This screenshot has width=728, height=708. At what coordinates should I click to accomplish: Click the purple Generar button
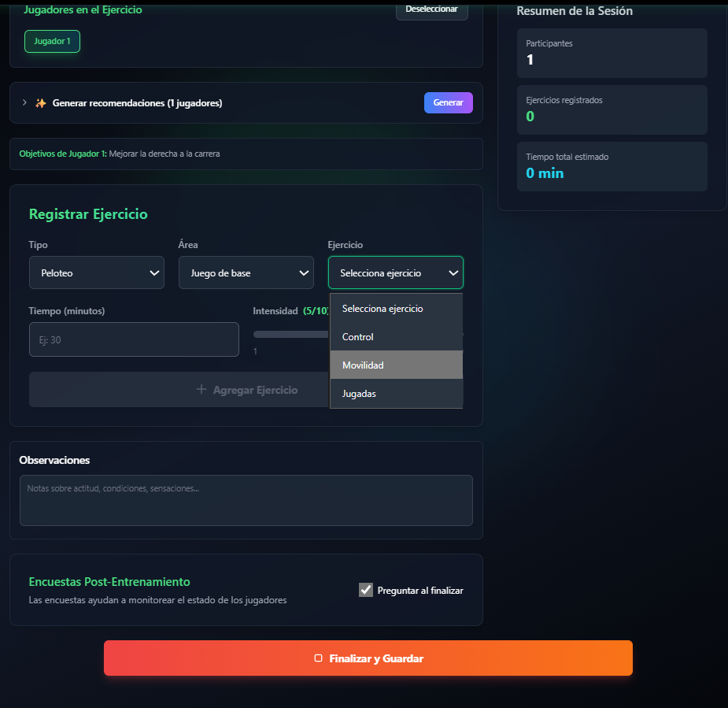[x=448, y=103]
